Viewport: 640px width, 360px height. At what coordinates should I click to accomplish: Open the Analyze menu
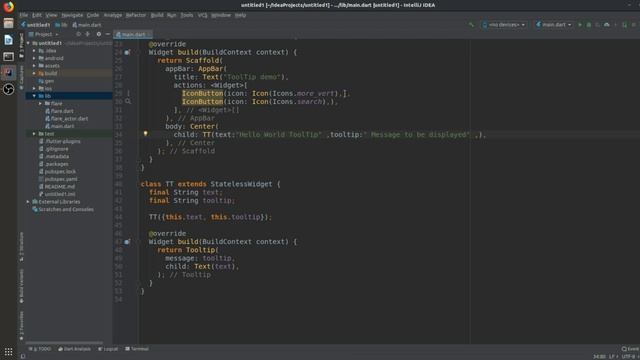click(113, 15)
